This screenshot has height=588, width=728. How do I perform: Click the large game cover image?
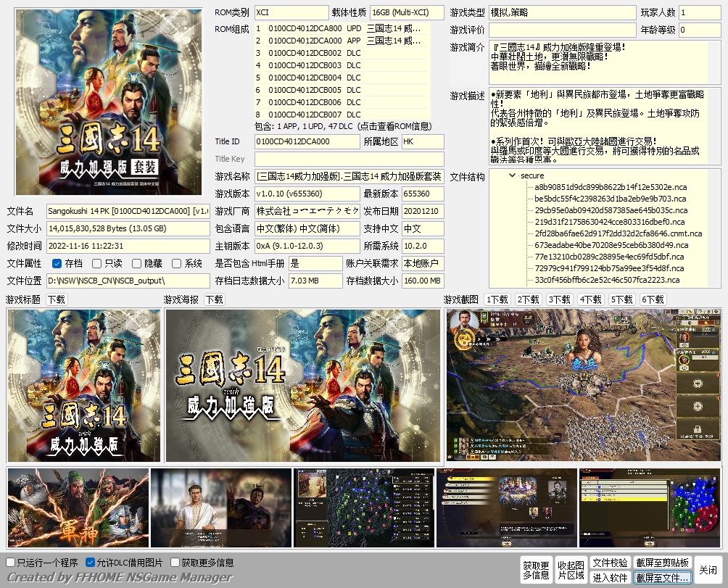pos(109,102)
